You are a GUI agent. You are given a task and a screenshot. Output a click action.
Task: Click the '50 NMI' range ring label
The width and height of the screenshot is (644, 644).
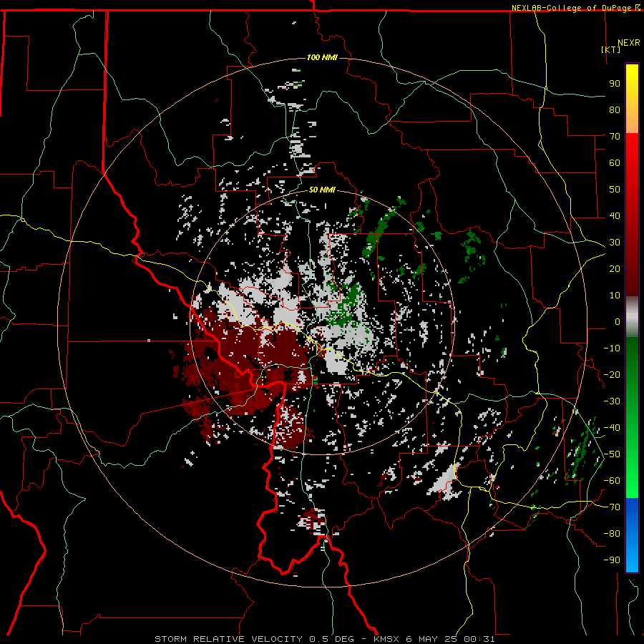click(322, 190)
